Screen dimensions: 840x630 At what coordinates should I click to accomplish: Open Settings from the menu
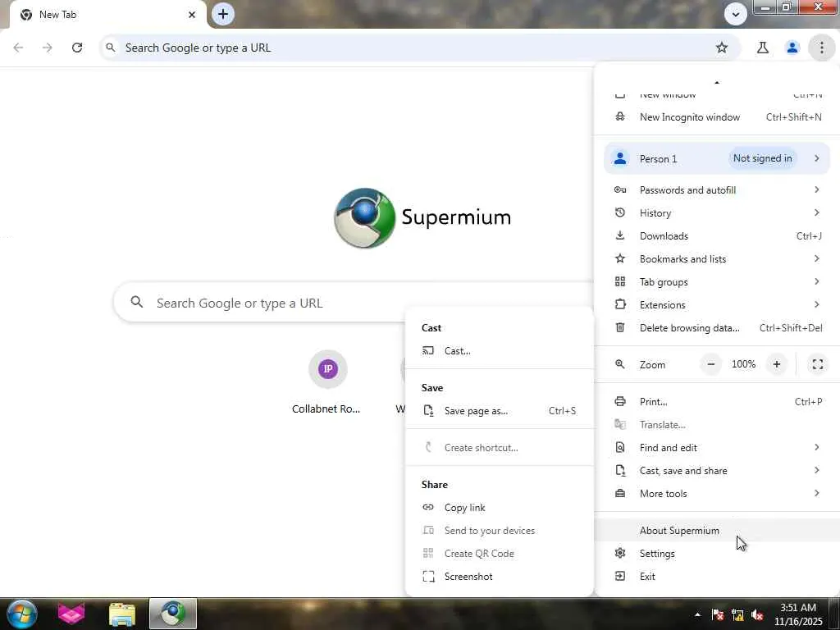tap(717, 554)
